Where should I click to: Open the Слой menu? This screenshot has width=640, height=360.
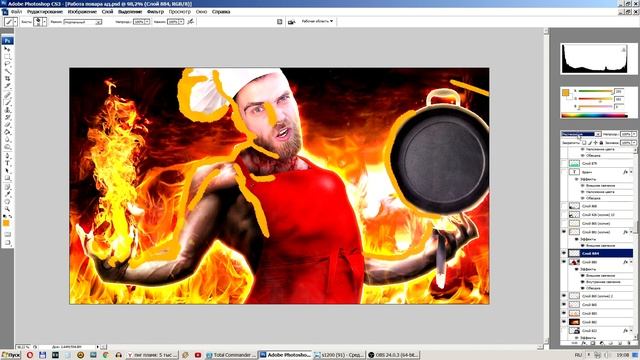click(107, 12)
